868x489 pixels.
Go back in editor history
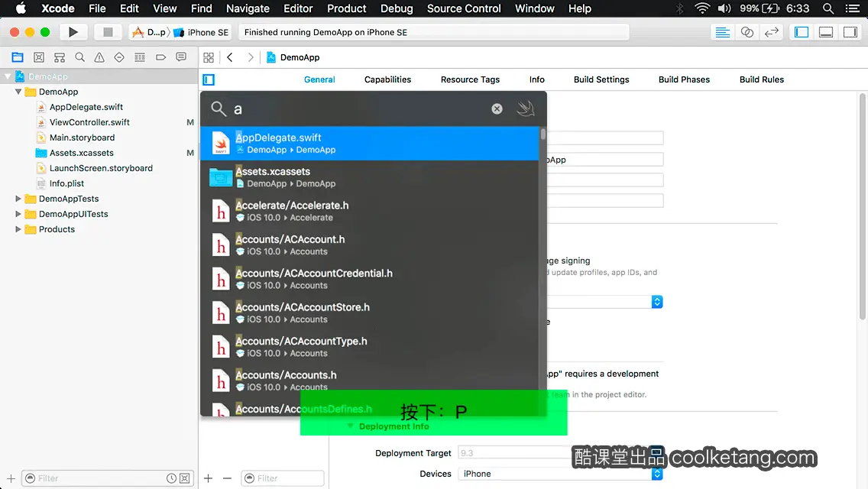click(x=230, y=57)
